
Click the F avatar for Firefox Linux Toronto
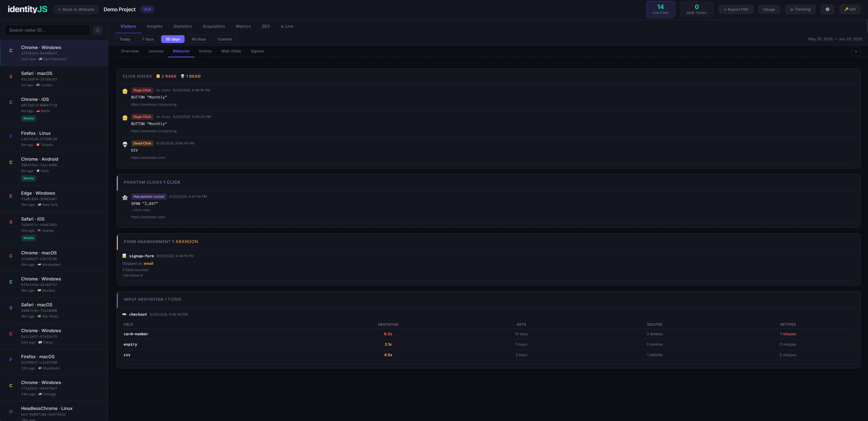click(x=11, y=136)
